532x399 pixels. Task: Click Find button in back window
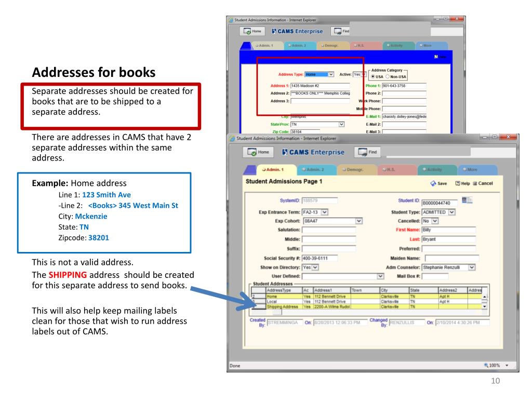pos(341,31)
